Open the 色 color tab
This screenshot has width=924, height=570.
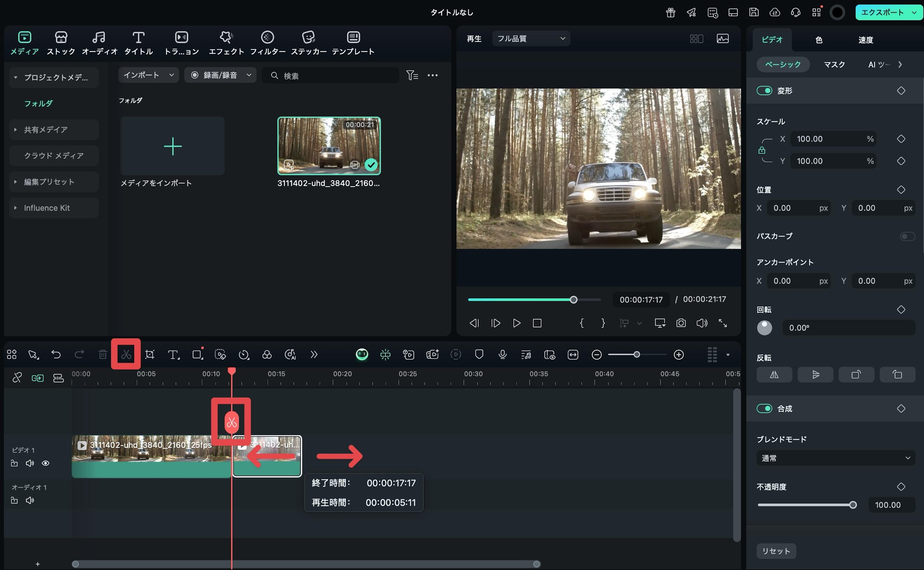[819, 40]
